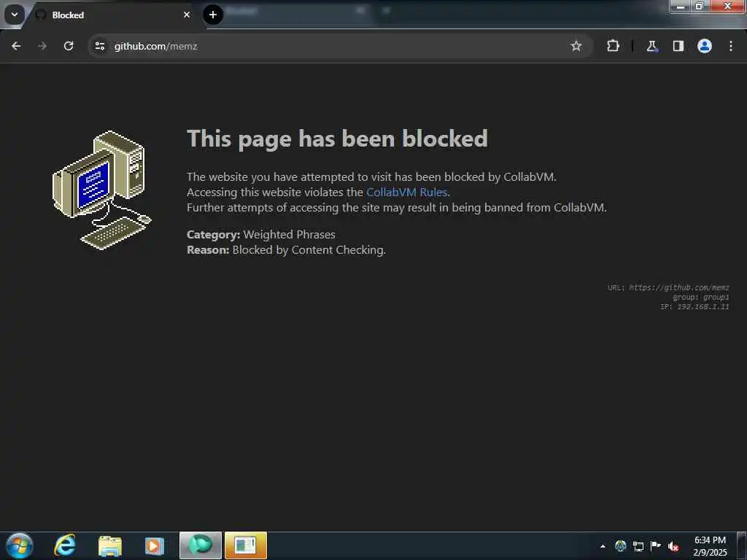Click the globe tray icon

pyautogui.click(x=620, y=546)
